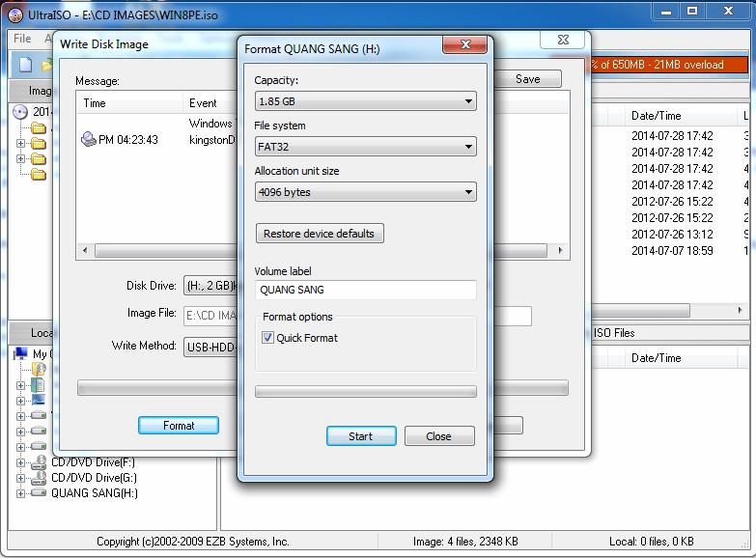Close the Format QUANG SANG dialog via X
Viewport: 756px width, 558px height.
tap(464, 44)
